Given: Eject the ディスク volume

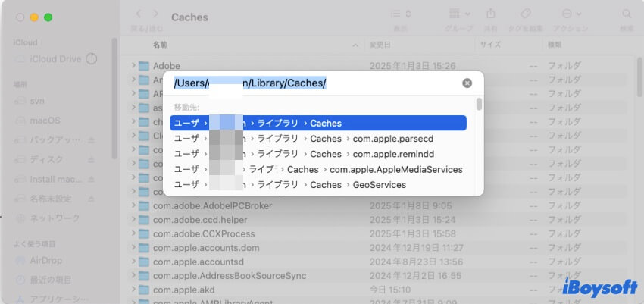Looking at the screenshot, I should coord(91,160).
